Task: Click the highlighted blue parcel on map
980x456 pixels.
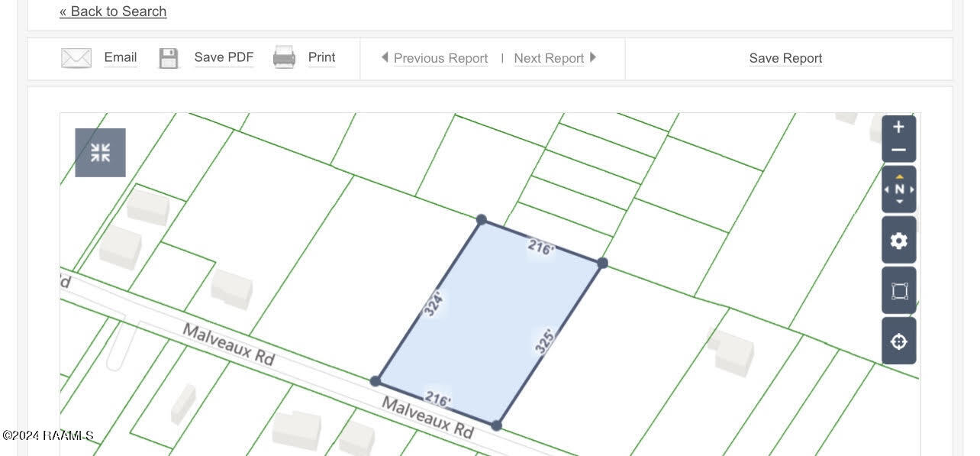Action: tap(488, 321)
